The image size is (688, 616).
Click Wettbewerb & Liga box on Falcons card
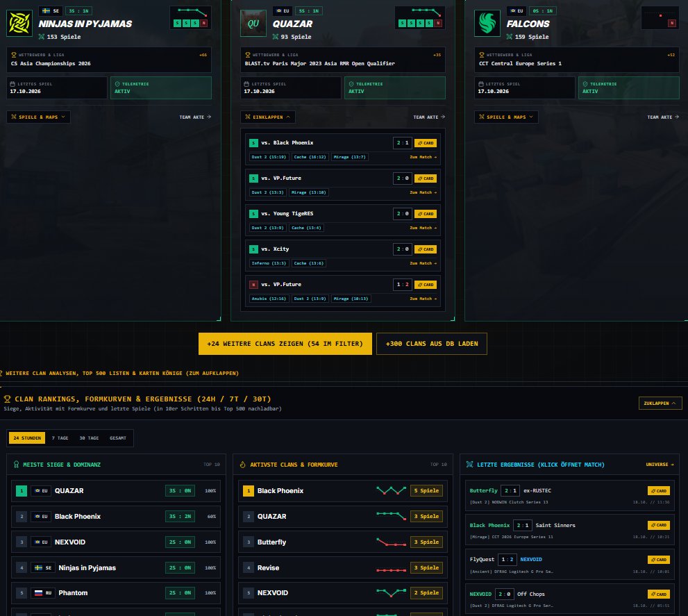(x=577, y=60)
